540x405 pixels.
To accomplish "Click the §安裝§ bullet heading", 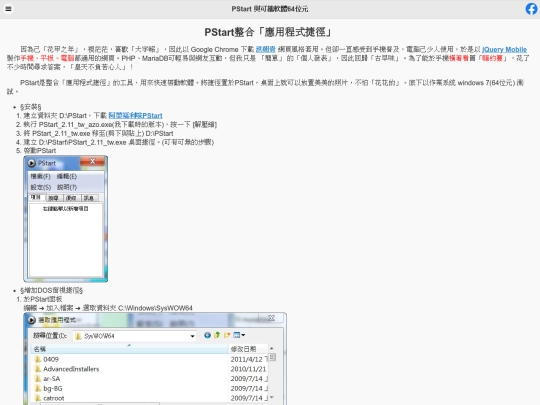I will click(x=31, y=107).
